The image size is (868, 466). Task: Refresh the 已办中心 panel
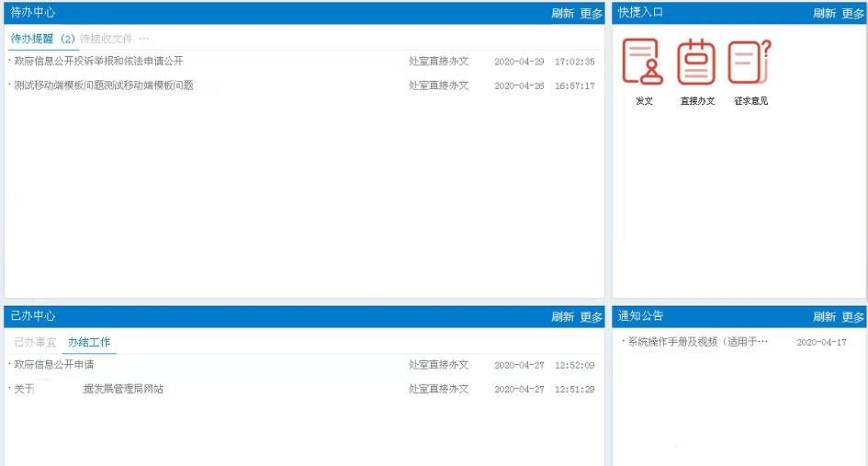[562, 317]
